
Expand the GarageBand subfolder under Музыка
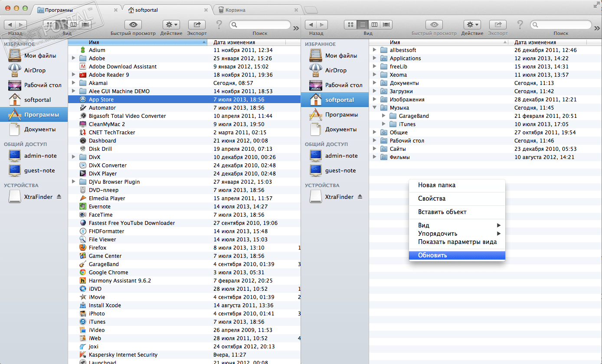click(x=383, y=116)
